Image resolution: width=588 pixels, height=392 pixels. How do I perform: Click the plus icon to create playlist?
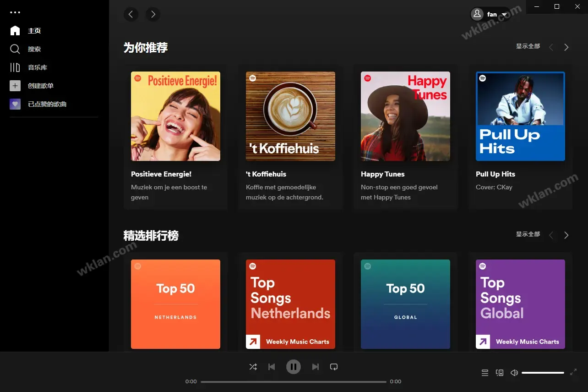point(15,86)
